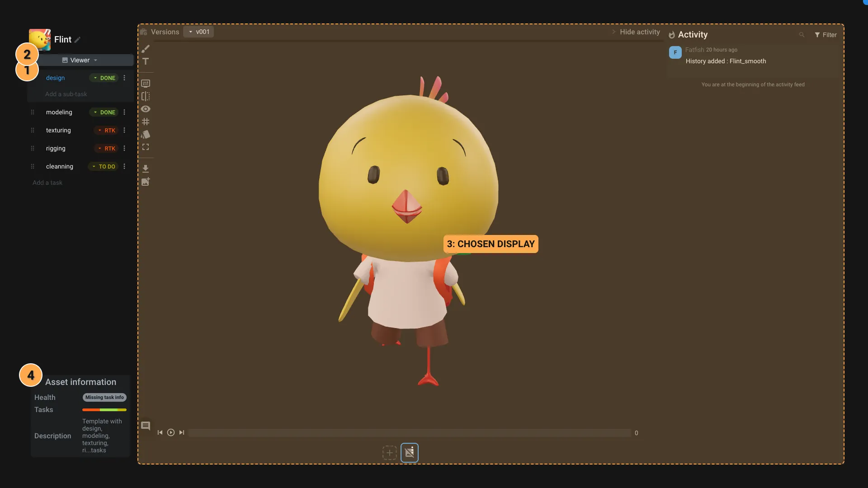Screen dimensions: 868x488
Task: Click the rigging RTK status badge
Action: point(107,148)
